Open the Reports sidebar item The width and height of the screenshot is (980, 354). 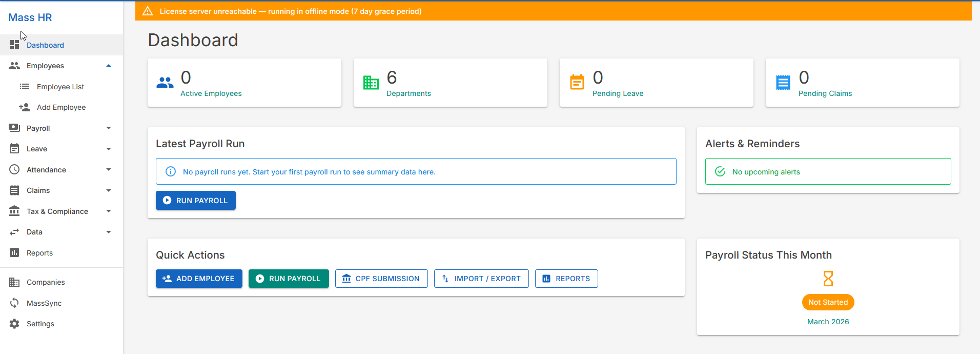(x=62, y=252)
